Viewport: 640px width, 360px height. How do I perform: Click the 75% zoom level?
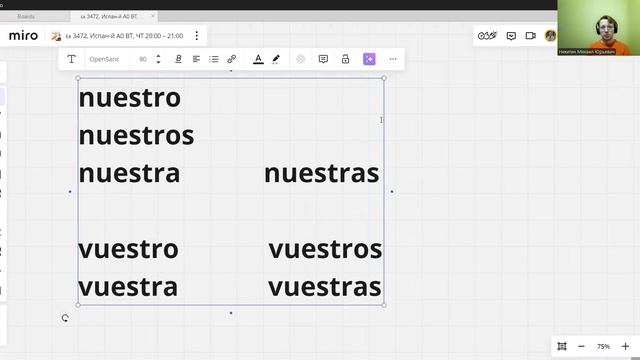pyautogui.click(x=603, y=346)
